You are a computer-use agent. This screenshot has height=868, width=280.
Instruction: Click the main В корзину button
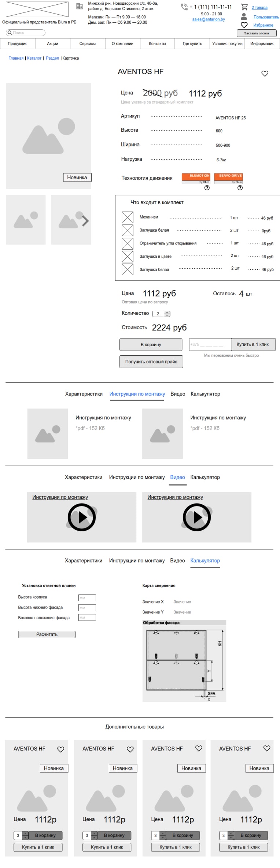pyautogui.click(x=151, y=345)
